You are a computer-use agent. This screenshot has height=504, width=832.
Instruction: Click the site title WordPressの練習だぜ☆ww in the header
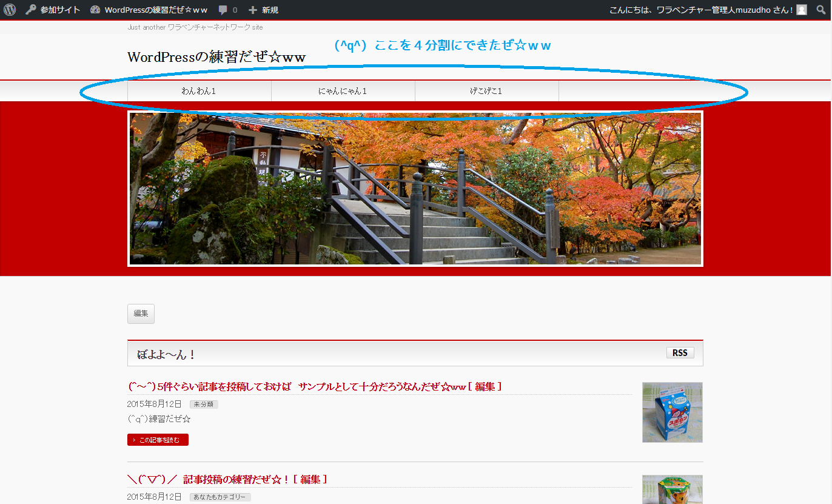tap(216, 57)
